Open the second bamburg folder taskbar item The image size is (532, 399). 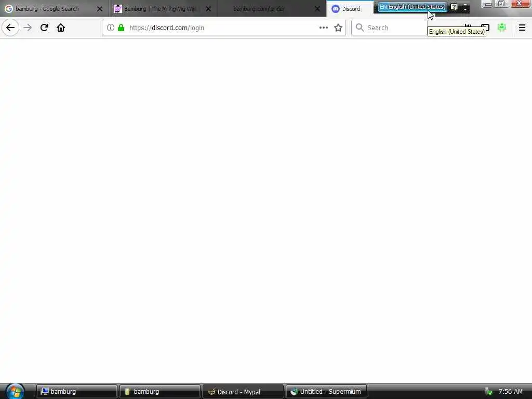point(160,392)
